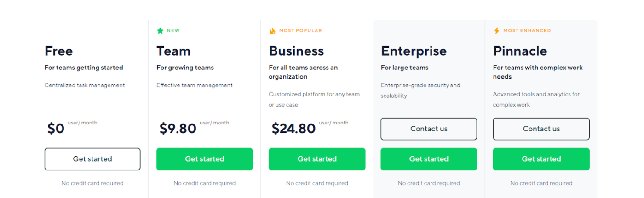Click the MOST POPULAR label text
The height and width of the screenshot is (198, 644).
click(x=300, y=31)
